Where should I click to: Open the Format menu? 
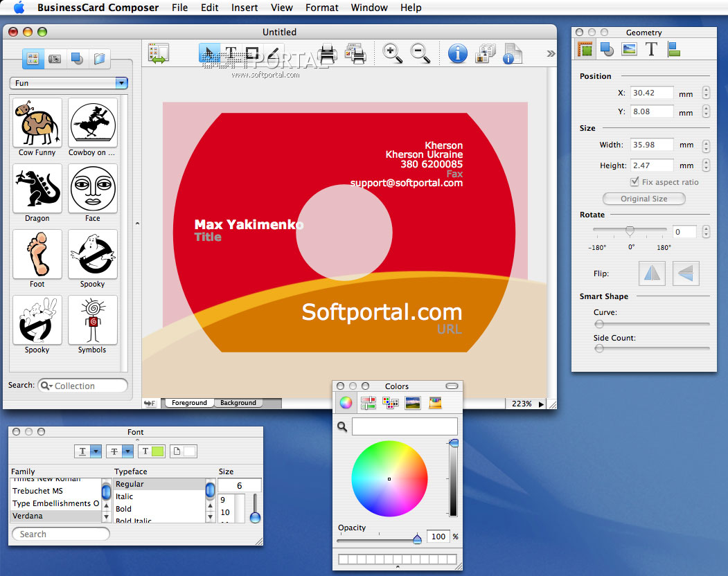point(322,8)
